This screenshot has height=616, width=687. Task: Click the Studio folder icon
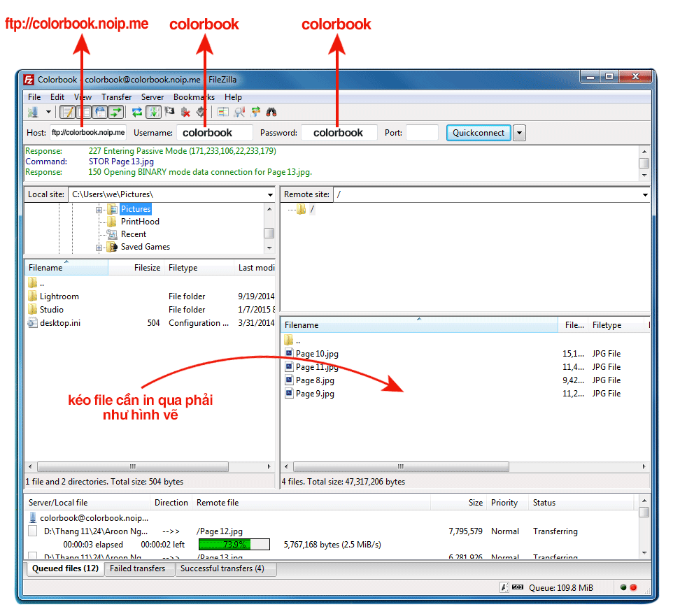click(x=32, y=309)
